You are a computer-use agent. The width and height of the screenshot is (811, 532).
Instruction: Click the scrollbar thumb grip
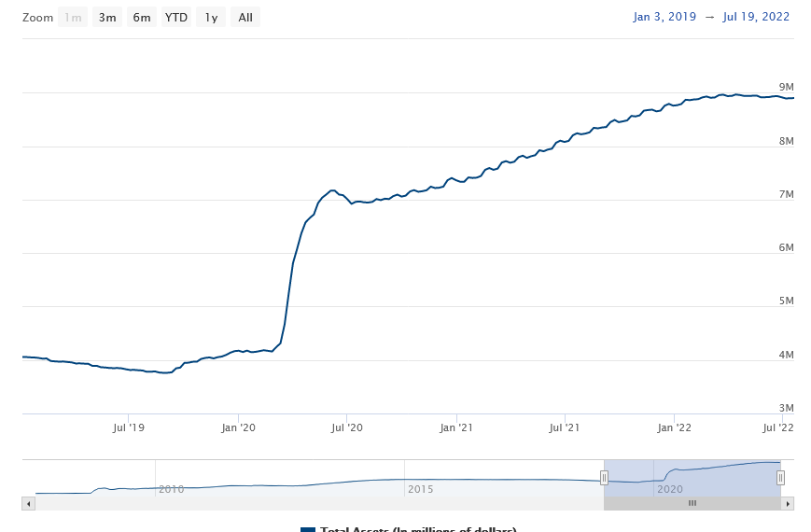692,503
